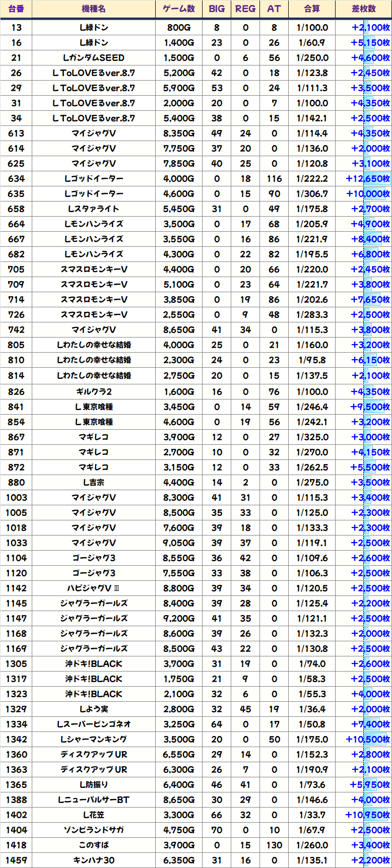The width and height of the screenshot is (392, 868).
Task: Select machine number 1168
Action: click(x=16, y=634)
